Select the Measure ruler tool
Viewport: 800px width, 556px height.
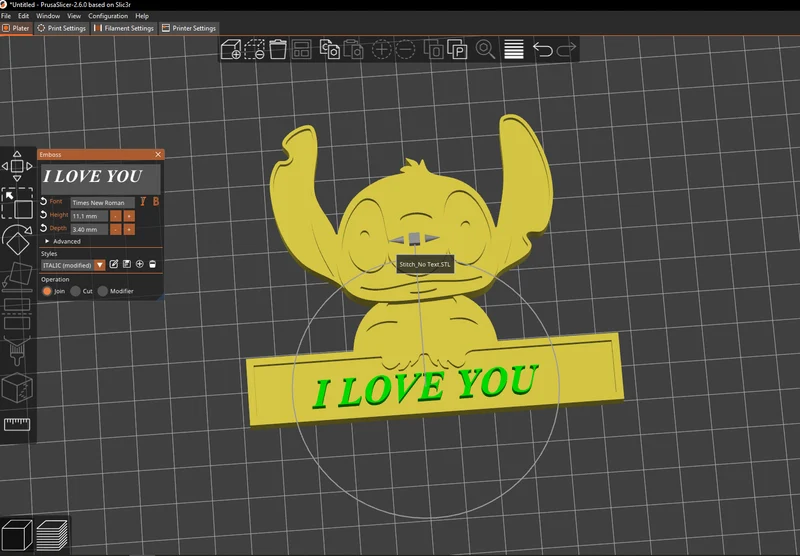pos(17,424)
